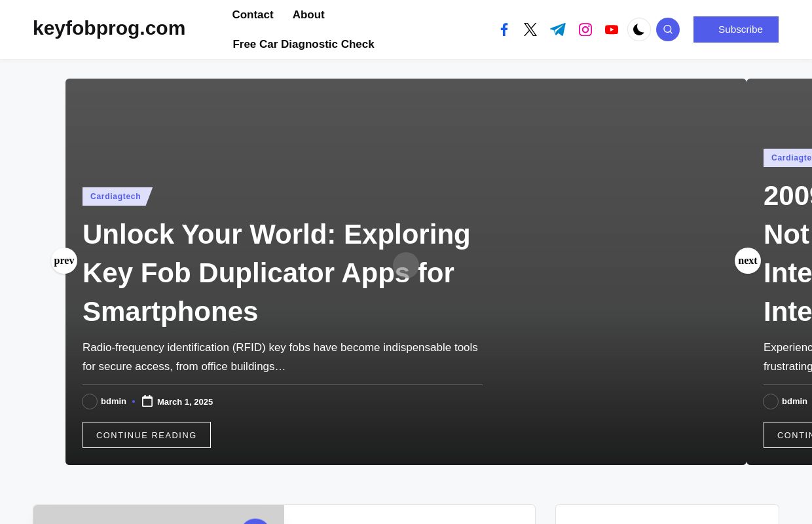Click the keyfobprog.com site logo
This screenshot has height=524, width=812.
coord(109,28)
